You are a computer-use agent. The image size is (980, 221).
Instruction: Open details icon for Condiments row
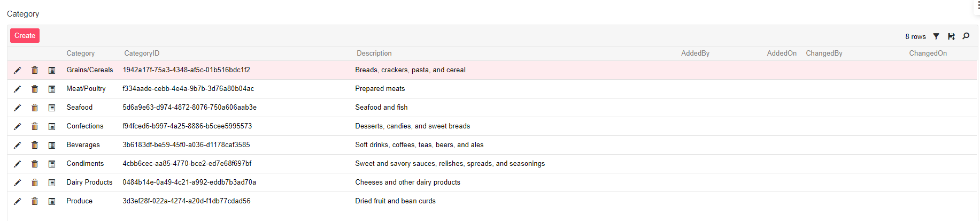tap(52, 164)
